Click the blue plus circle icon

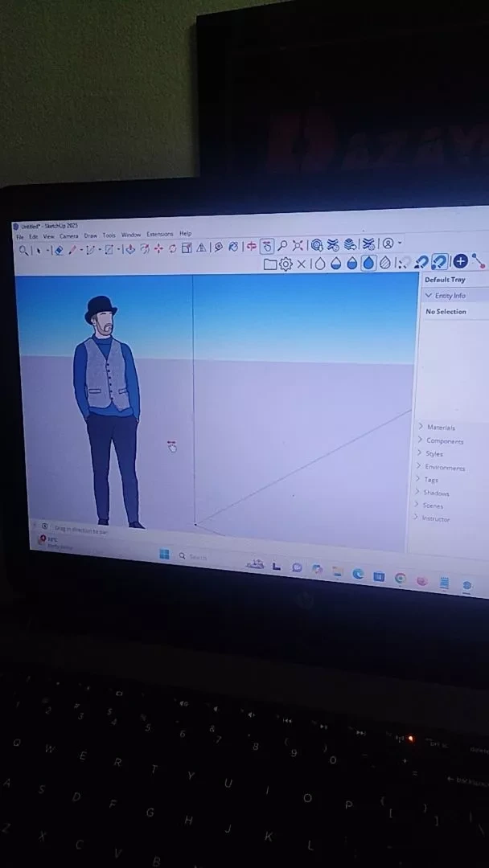point(460,260)
